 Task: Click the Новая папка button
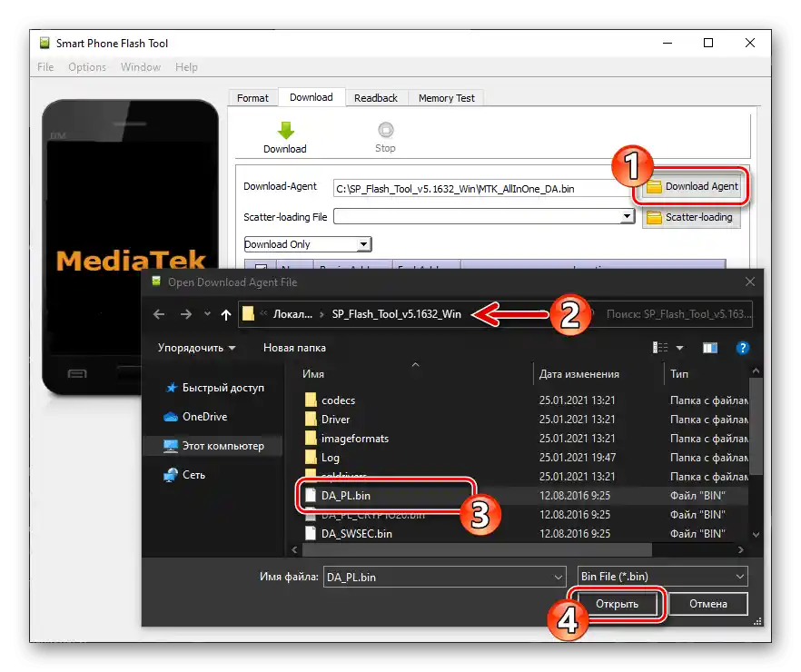(294, 348)
